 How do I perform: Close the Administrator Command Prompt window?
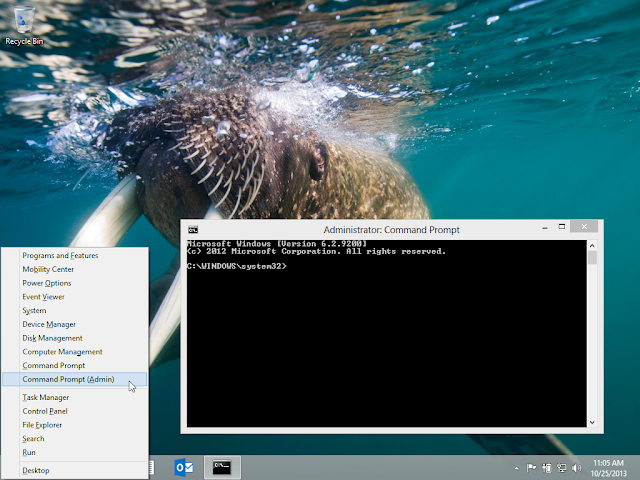584,227
